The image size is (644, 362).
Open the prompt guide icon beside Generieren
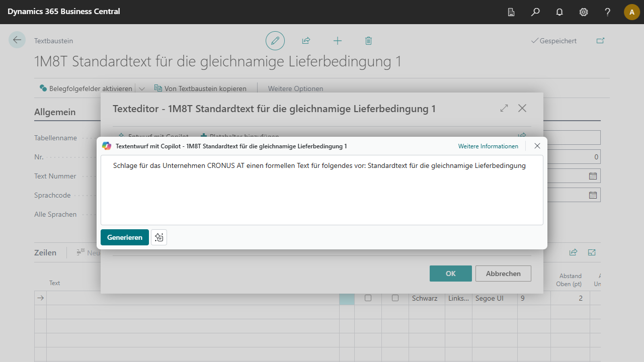(159, 237)
